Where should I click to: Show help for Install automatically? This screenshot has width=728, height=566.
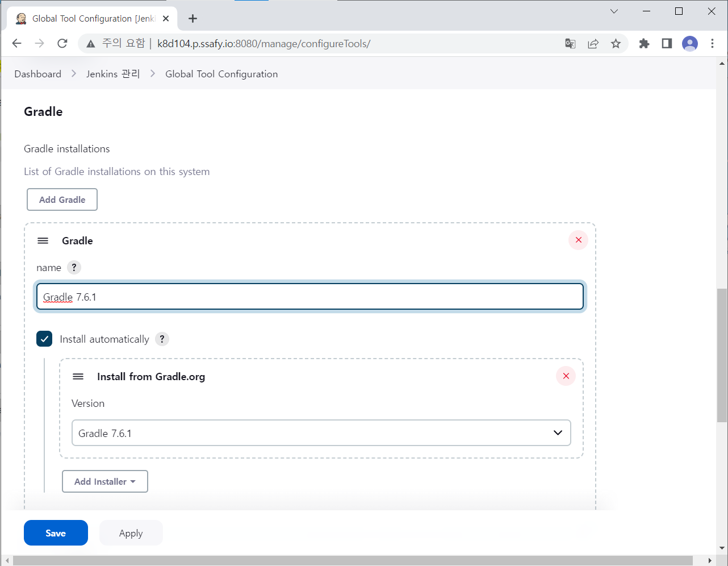click(x=162, y=339)
